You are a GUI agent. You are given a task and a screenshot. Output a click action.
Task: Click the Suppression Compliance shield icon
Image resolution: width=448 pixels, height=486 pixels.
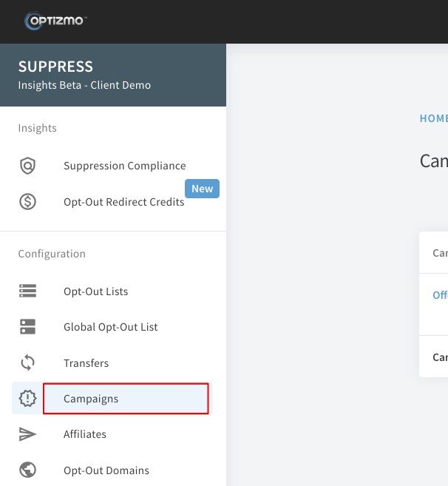pos(27,166)
